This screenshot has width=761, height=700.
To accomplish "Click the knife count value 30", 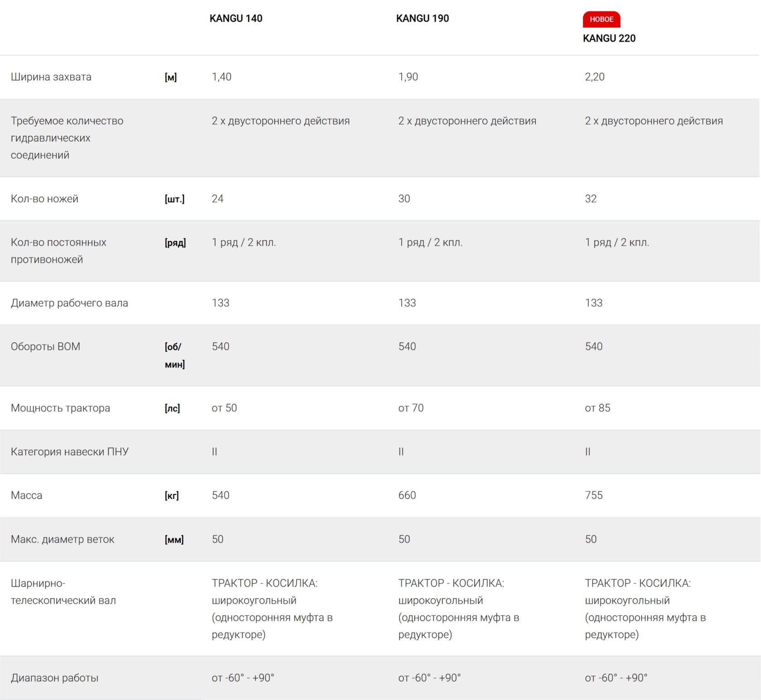I will pos(404,199).
